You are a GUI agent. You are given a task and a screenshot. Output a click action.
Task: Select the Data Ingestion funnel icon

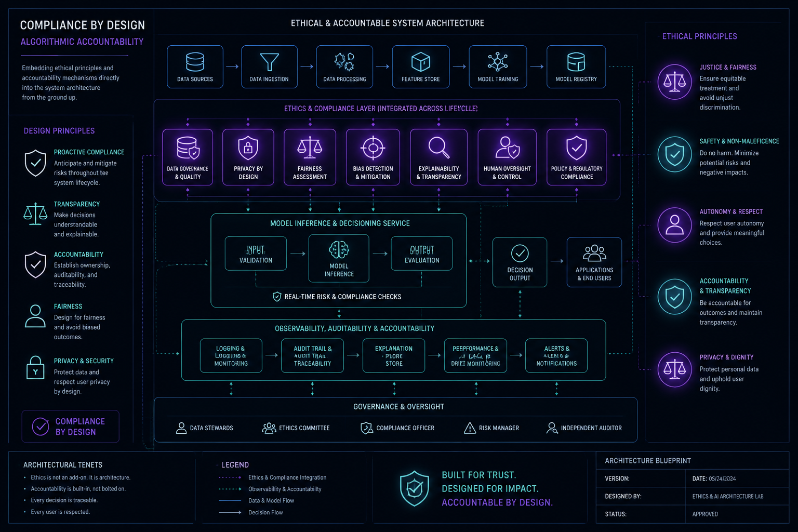269,62
